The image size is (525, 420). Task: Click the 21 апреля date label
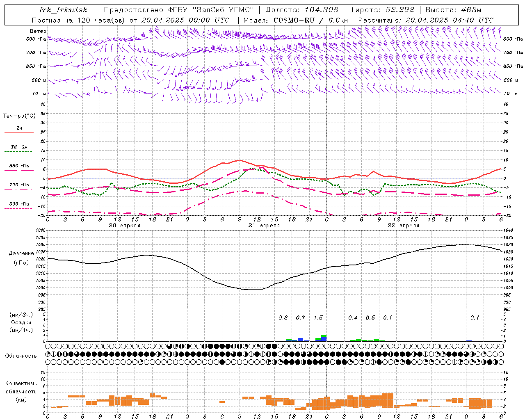[264, 226]
